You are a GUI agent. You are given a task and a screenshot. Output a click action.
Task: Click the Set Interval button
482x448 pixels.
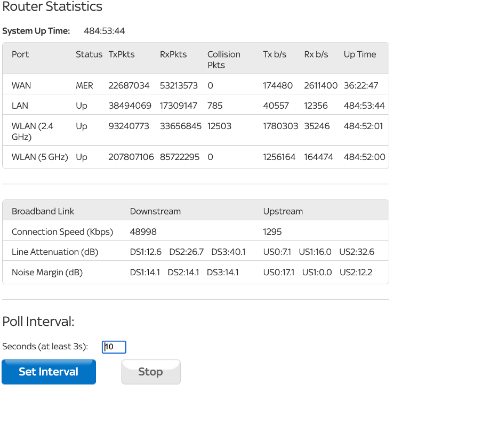click(49, 372)
